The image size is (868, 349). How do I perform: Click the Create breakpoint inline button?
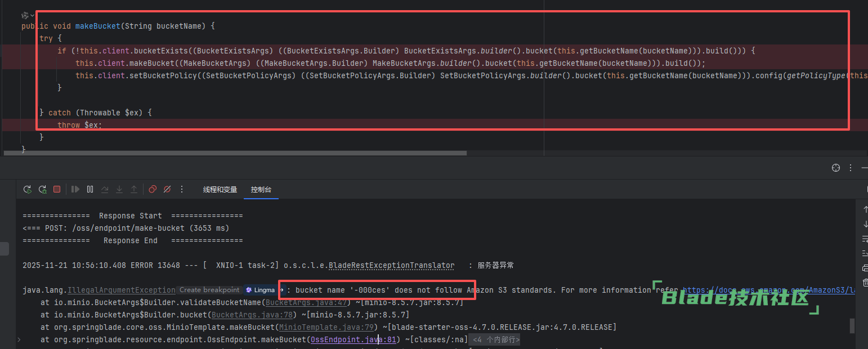coord(209,290)
